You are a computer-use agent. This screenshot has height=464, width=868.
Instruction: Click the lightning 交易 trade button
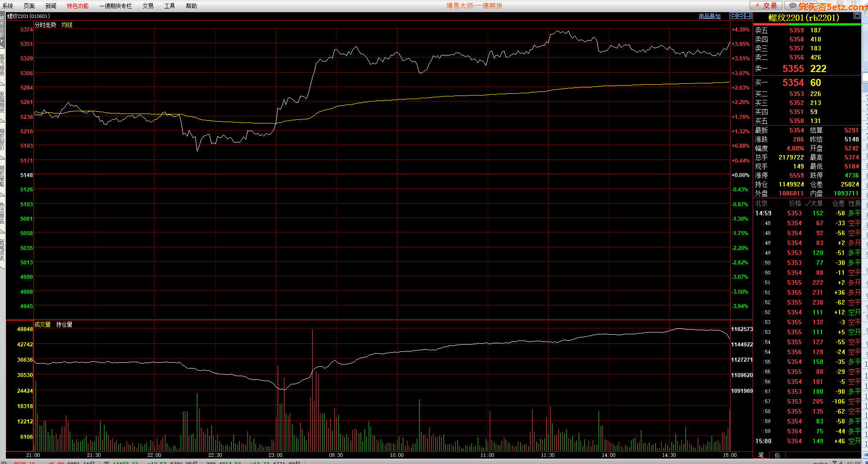(766, 5)
